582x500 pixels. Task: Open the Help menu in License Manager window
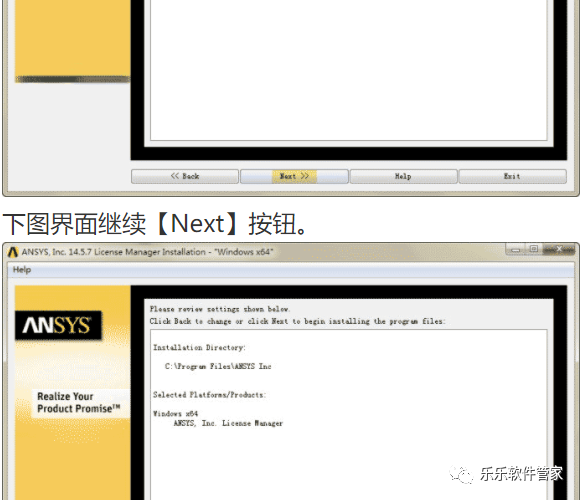(22, 270)
